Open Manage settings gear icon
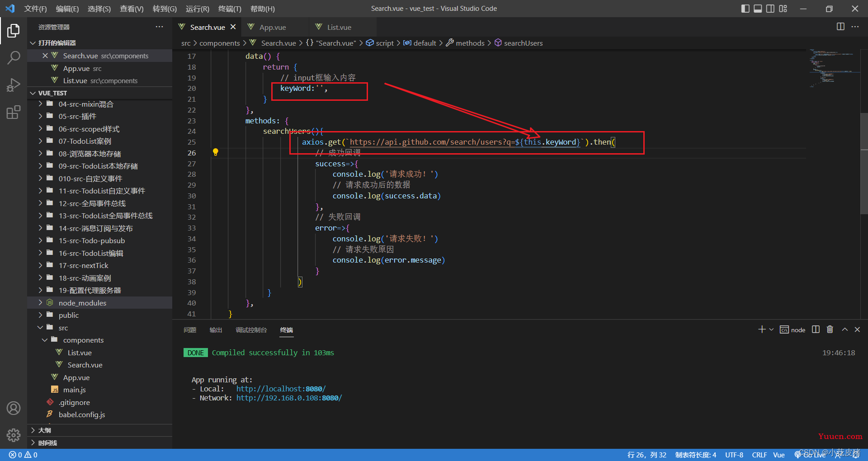 coord(14,435)
